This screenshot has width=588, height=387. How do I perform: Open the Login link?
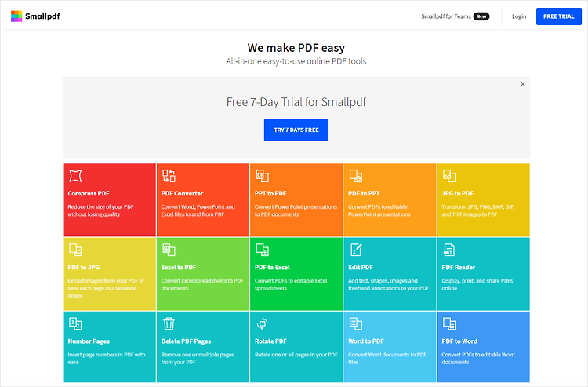[x=519, y=16]
